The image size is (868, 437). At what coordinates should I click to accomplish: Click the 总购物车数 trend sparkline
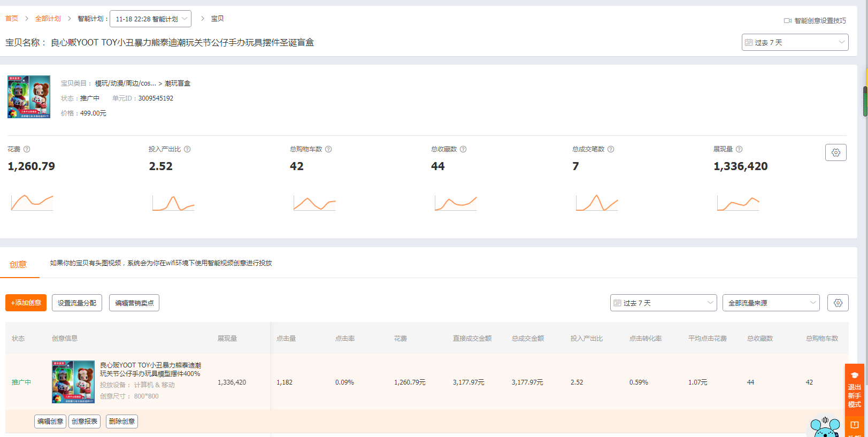314,203
